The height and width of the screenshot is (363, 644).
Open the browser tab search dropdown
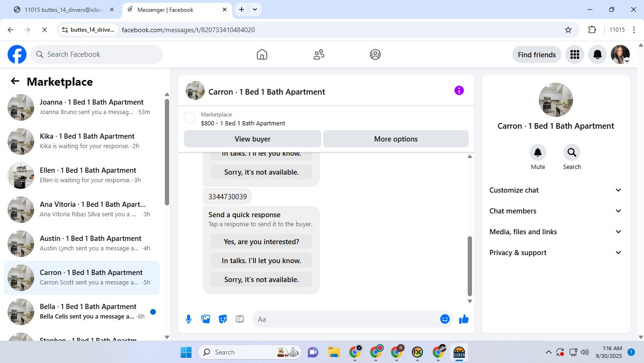[255, 9]
